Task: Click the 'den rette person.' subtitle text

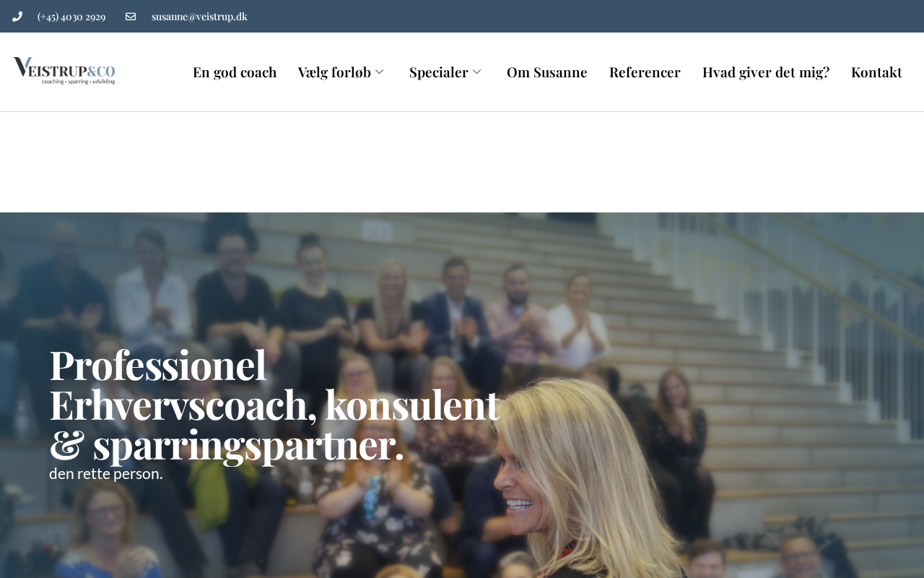Action: 106,474
